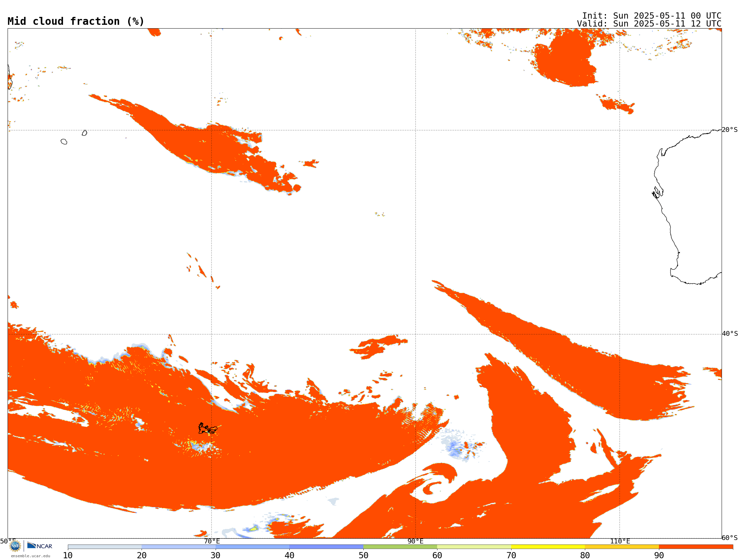The height and width of the screenshot is (560, 744).
Task: Select the Init time text line
Action: [x=652, y=16]
